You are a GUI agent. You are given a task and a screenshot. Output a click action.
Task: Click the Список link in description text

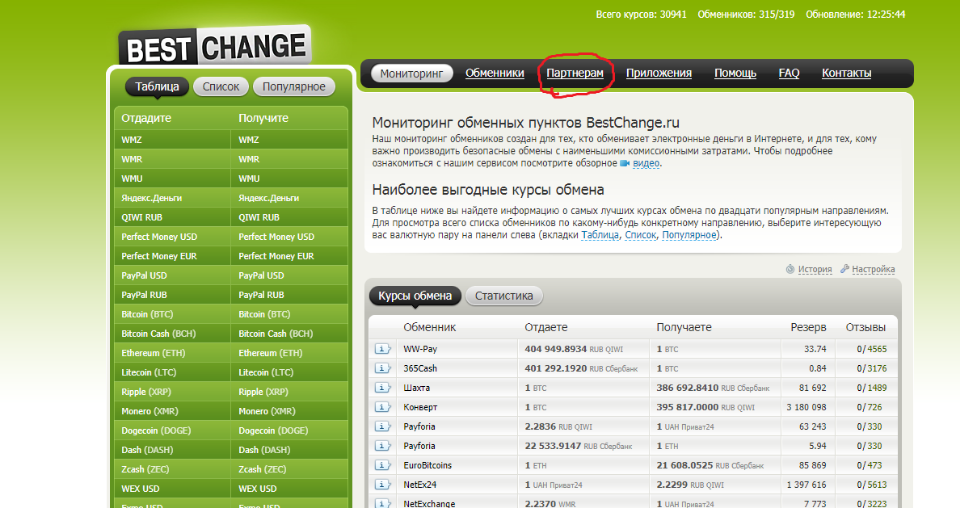(x=640, y=235)
